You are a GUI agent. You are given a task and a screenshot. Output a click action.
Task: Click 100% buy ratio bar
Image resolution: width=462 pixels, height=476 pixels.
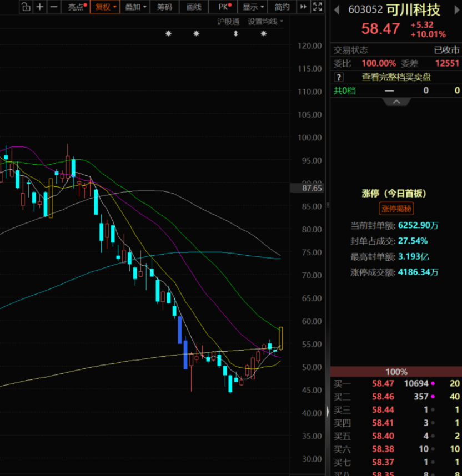(396, 372)
